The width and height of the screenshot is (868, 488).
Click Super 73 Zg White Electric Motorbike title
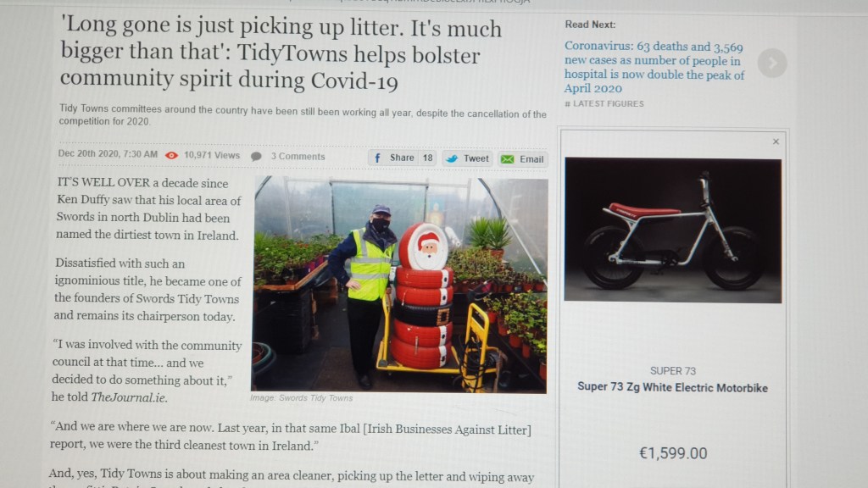tap(672, 387)
